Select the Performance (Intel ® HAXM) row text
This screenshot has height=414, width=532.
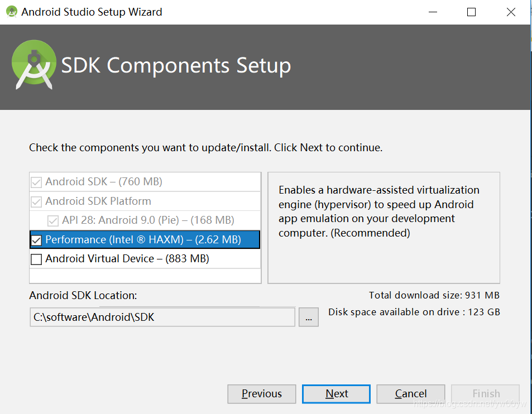point(143,240)
